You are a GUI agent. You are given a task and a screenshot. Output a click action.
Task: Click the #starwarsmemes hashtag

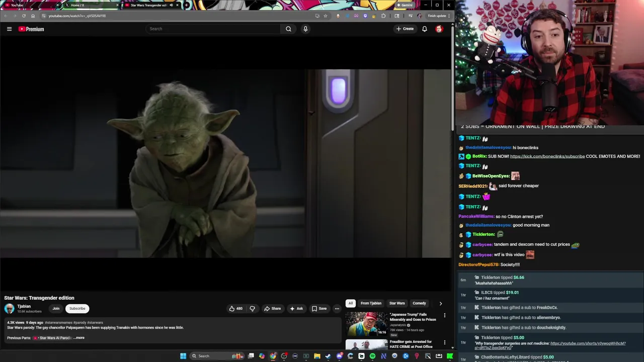[x=58, y=322]
